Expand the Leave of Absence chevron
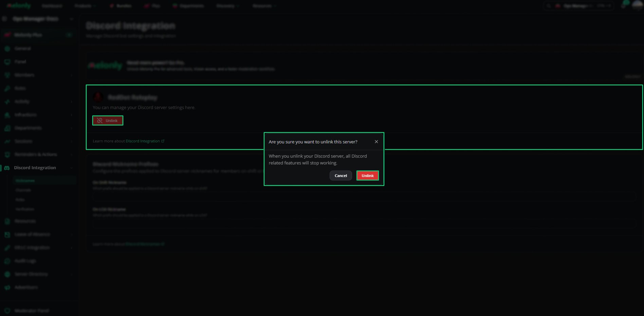 pyautogui.click(x=72, y=234)
